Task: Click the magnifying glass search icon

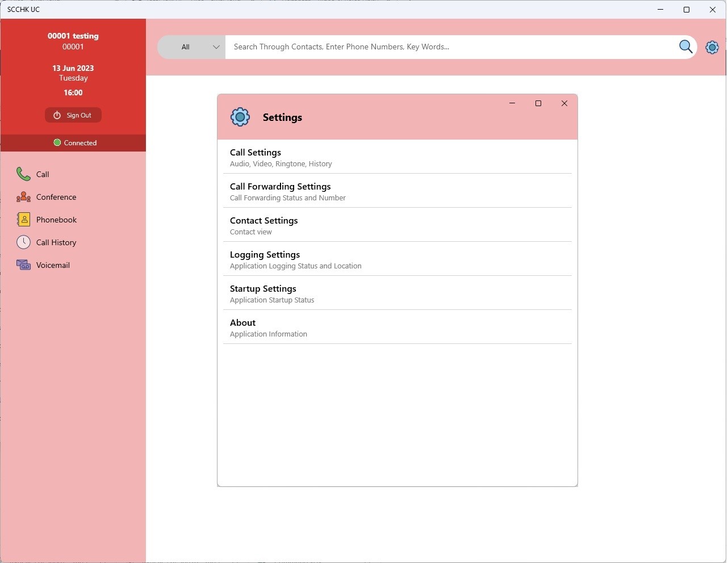Action: [685, 47]
